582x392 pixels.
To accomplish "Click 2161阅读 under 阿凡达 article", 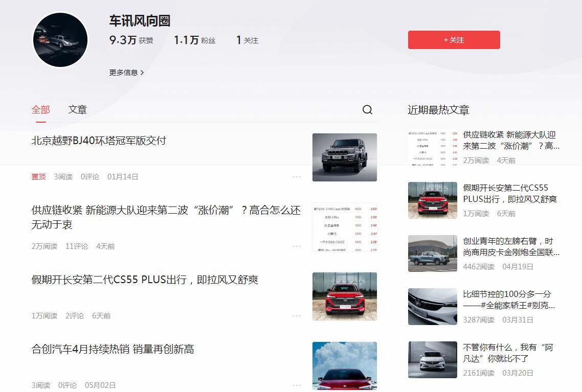I will point(479,373).
